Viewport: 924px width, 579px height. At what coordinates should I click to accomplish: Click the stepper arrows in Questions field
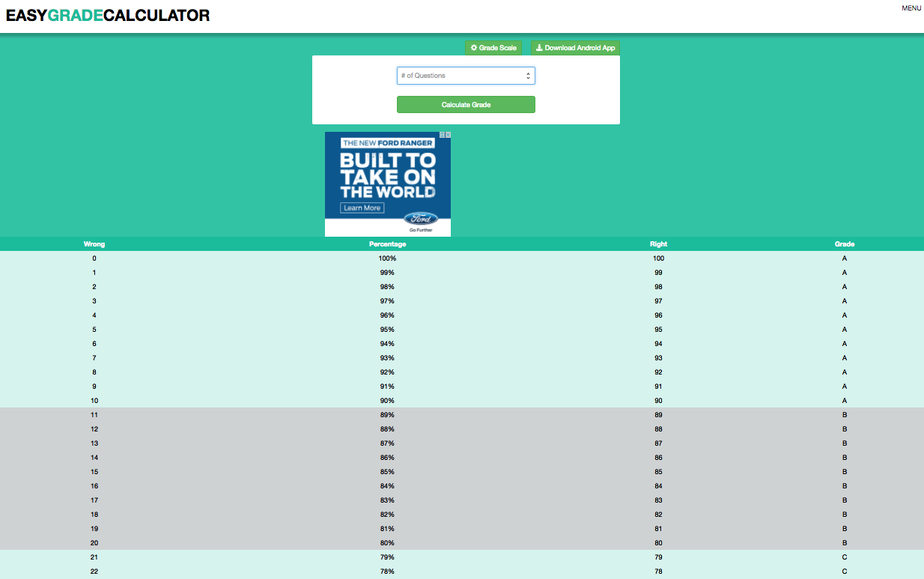pyautogui.click(x=528, y=76)
